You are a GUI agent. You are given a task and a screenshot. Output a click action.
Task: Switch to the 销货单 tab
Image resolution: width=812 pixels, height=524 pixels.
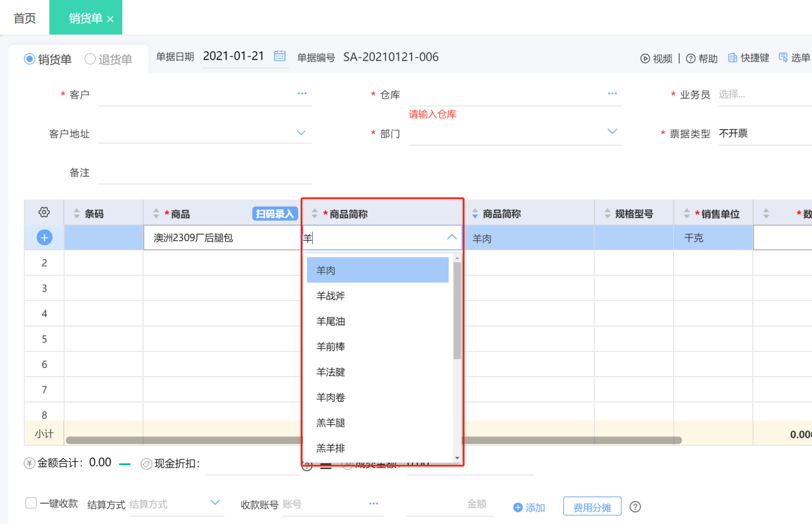pos(85,18)
